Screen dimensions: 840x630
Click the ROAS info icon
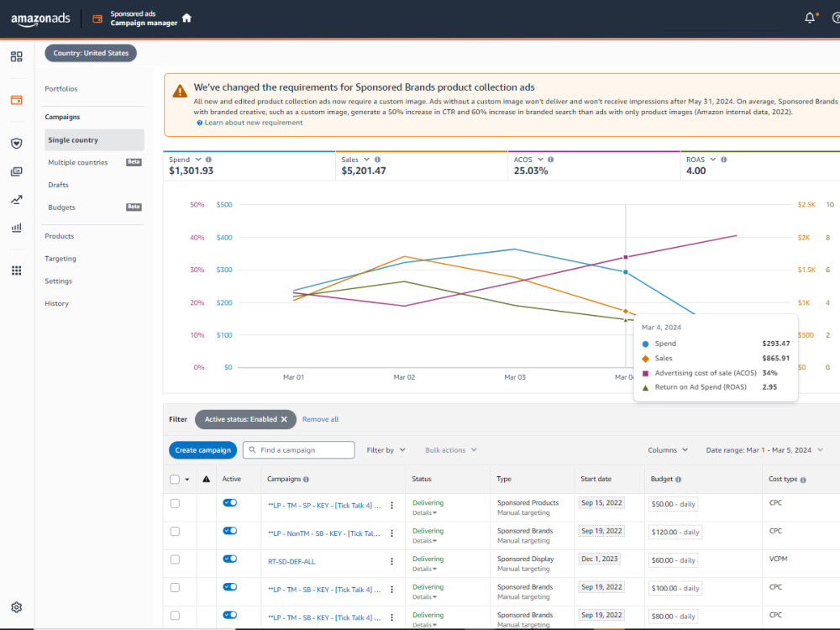[x=724, y=160]
